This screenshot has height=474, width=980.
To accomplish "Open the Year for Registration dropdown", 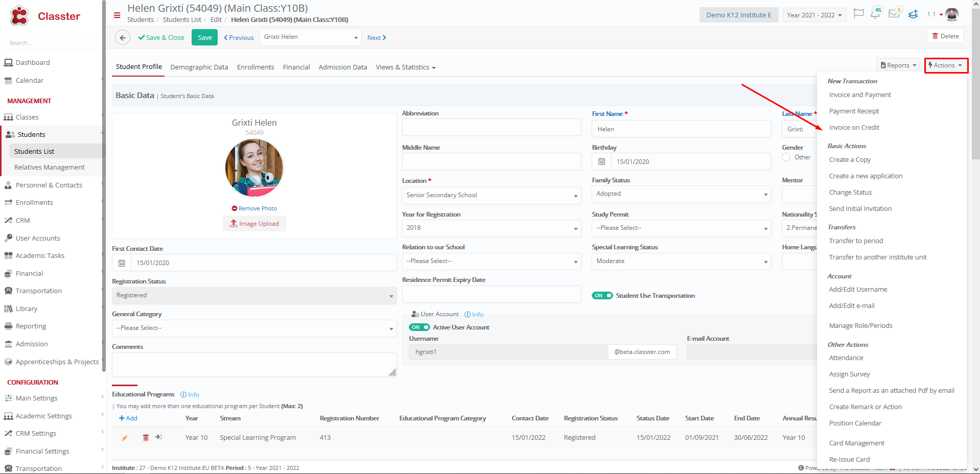I will click(492, 228).
